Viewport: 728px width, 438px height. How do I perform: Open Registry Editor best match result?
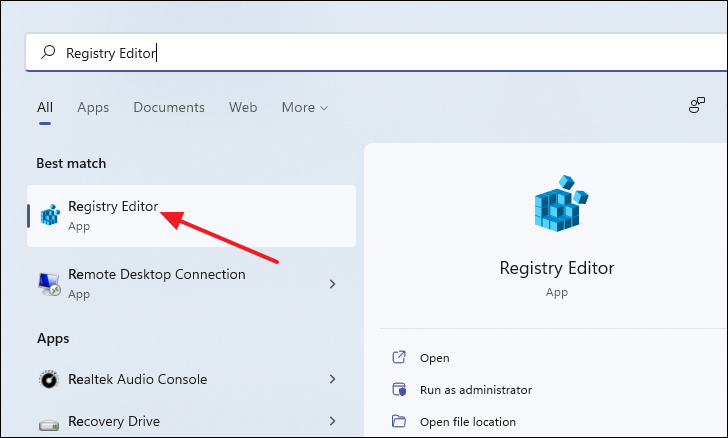pyautogui.click(x=191, y=216)
